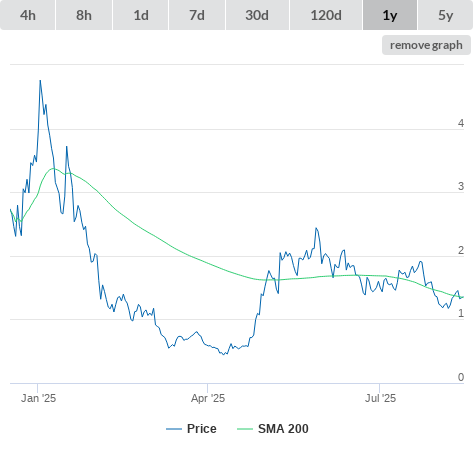This screenshot has height=455, width=474.
Task: Click the price low point in April
Action: click(224, 354)
